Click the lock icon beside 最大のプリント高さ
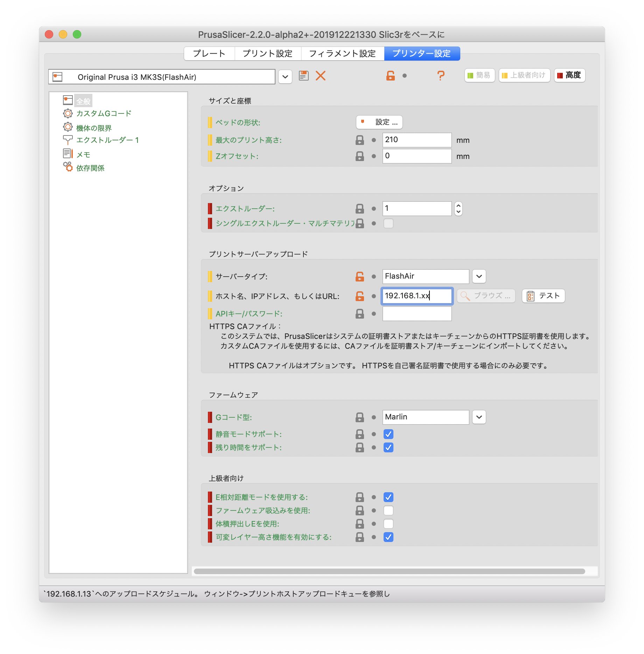The image size is (644, 654). 359,140
